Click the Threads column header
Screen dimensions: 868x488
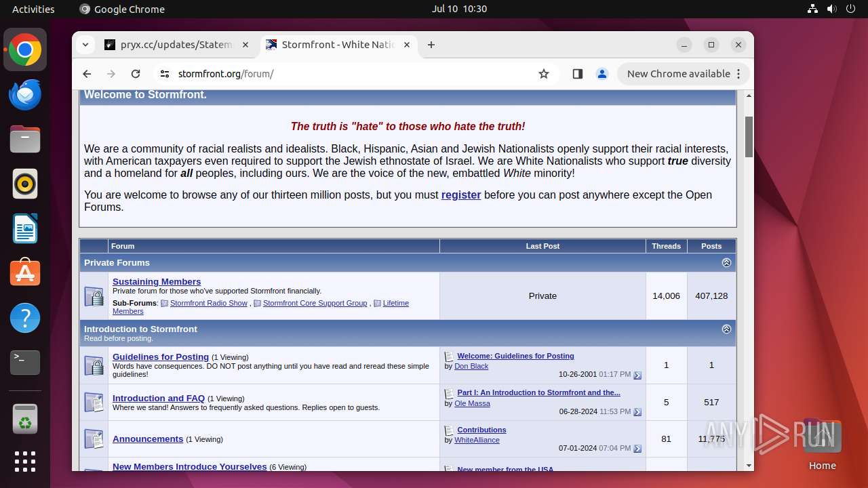click(666, 246)
